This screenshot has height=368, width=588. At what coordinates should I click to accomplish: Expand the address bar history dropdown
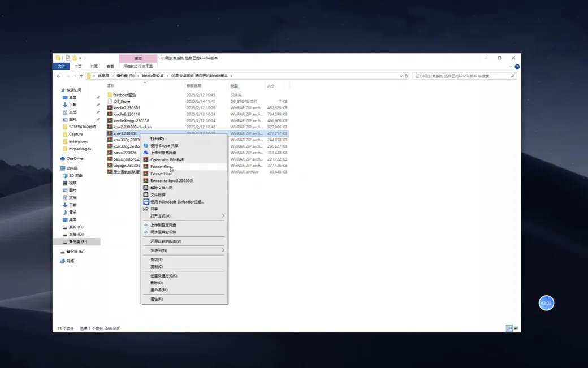coord(401,76)
